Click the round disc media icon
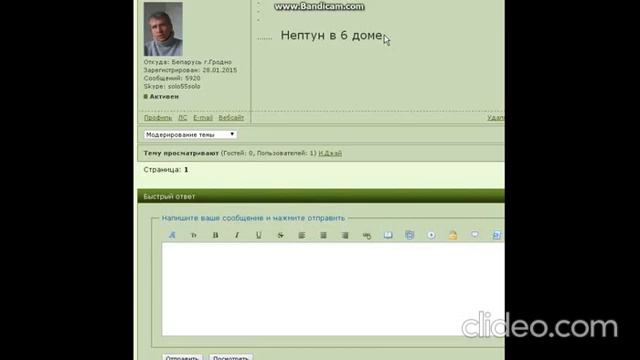 [x=431, y=235]
